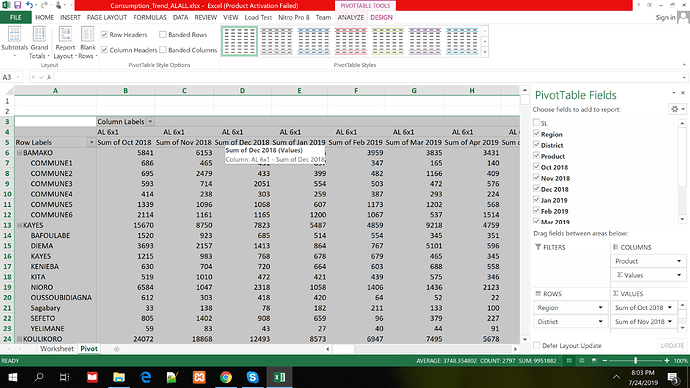Screen dimensions: 690x388
Task: Select the first green-outlined PivotTable style
Action: 239,41
